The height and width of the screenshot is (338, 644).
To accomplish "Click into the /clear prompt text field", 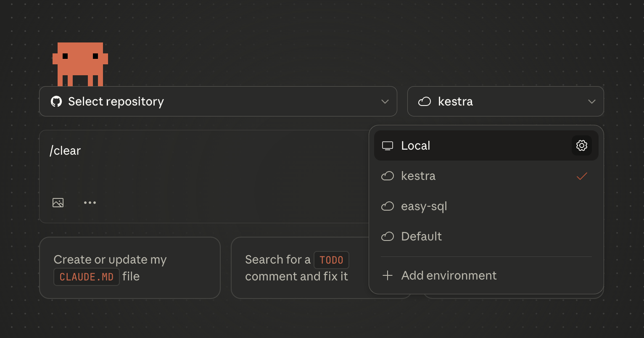I will [202, 168].
